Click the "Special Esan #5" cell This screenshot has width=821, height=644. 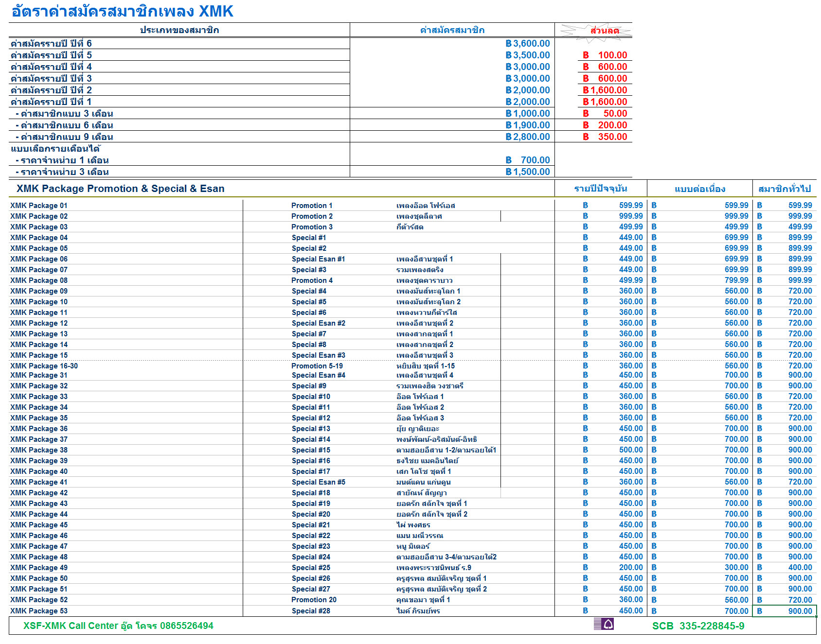point(318,482)
